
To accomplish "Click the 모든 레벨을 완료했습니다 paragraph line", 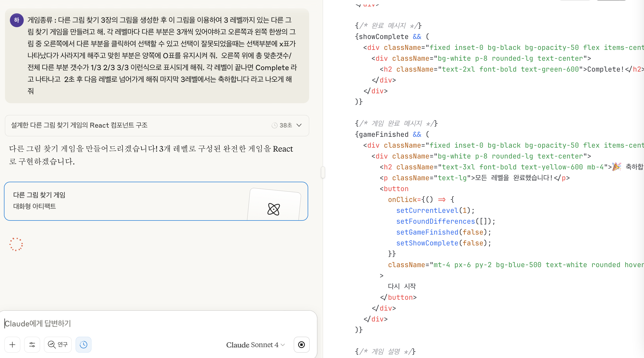I will pos(474,178).
